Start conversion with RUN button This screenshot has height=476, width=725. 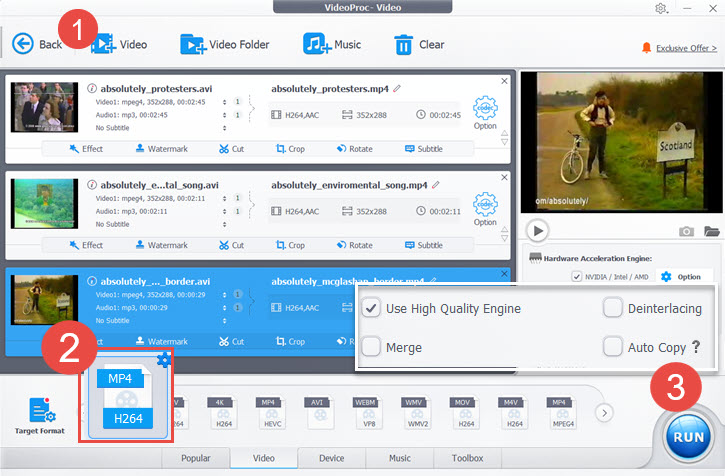coord(688,437)
